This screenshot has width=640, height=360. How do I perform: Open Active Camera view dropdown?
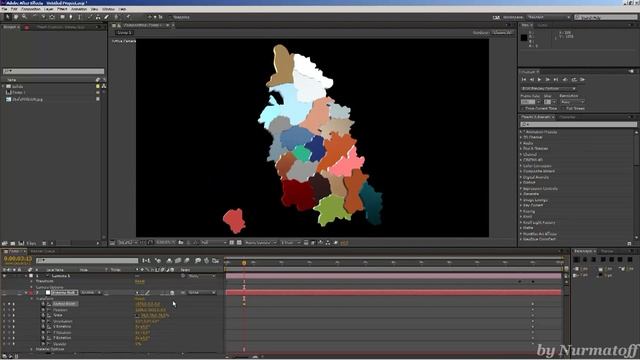[260, 243]
